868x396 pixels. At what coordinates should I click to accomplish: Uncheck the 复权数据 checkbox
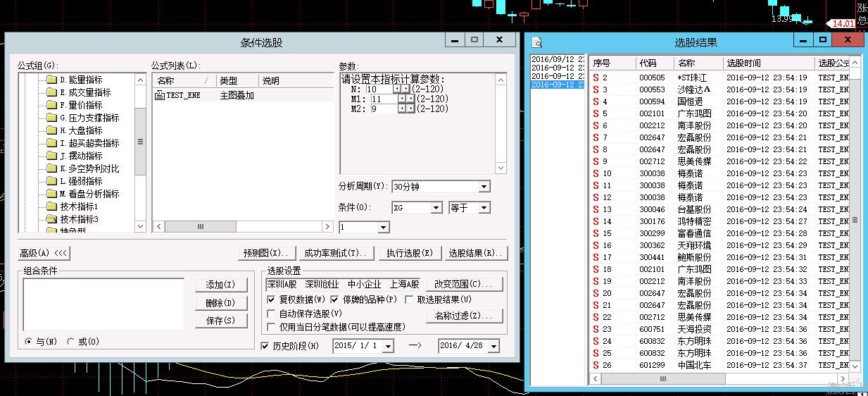coord(272,299)
